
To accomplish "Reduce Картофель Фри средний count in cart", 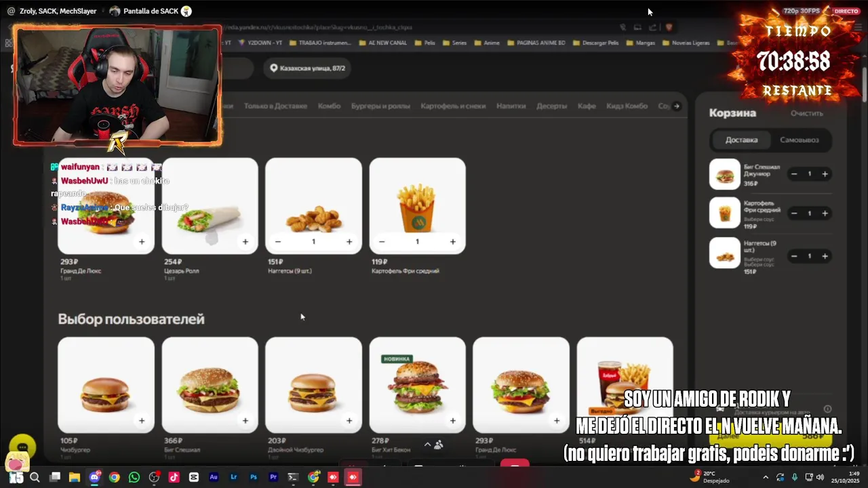I will point(794,213).
